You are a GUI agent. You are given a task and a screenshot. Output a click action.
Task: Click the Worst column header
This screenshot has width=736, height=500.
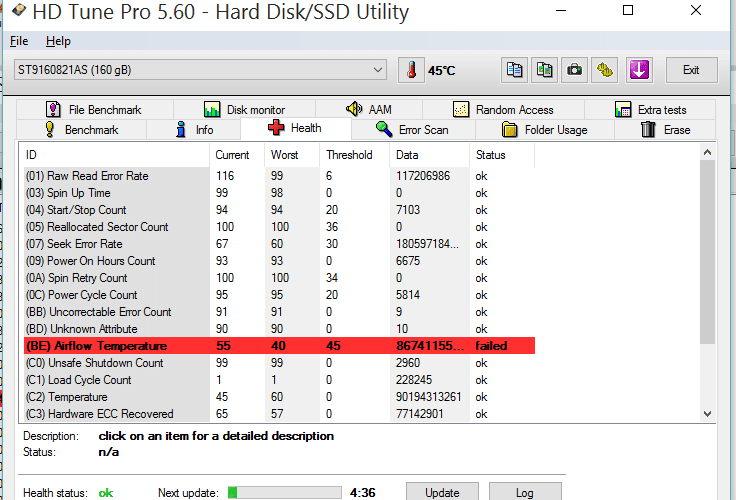[292, 155]
